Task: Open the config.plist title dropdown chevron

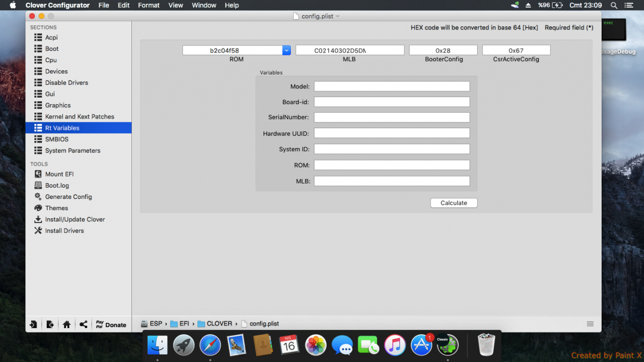Action: (338, 17)
